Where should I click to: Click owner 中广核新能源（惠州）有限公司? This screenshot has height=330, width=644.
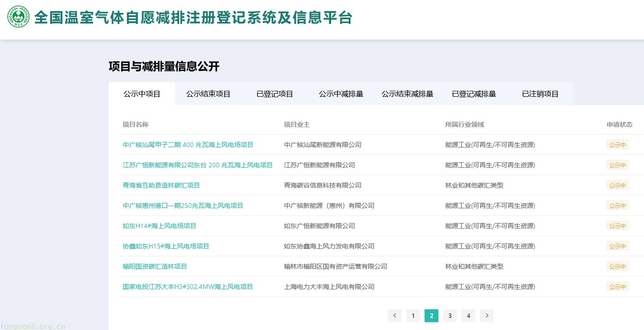pos(329,206)
